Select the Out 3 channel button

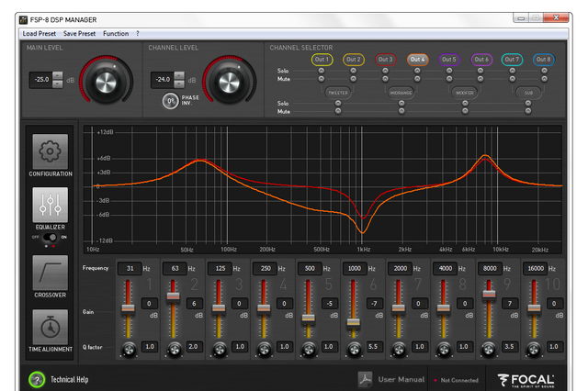pyautogui.click(x=385, y=59)
